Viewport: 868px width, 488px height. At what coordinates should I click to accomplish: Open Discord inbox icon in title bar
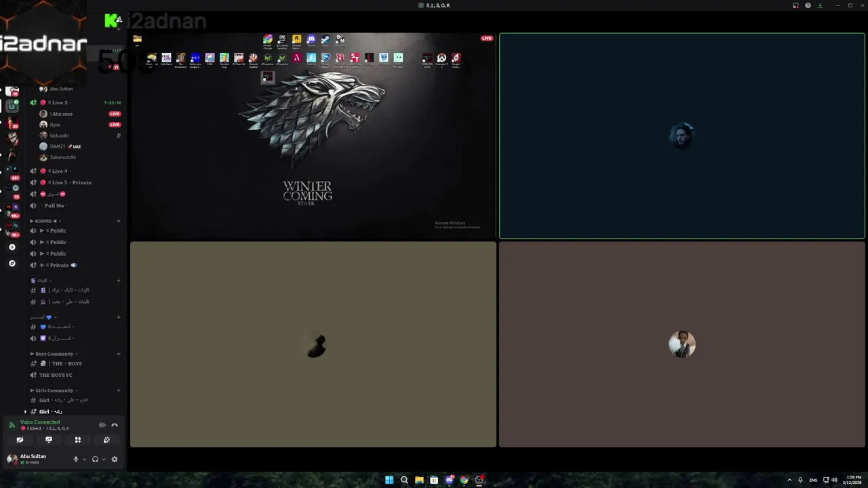[795, 5]
